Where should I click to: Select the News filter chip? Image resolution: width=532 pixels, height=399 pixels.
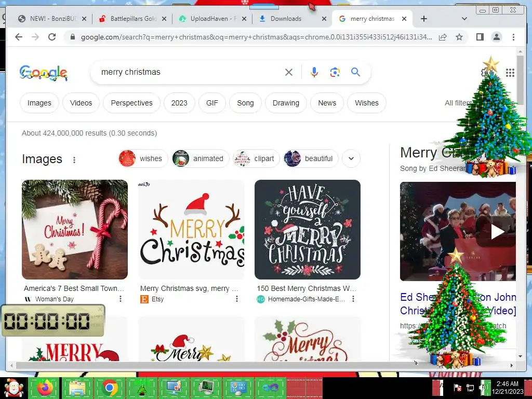click(x=327, y=103)
